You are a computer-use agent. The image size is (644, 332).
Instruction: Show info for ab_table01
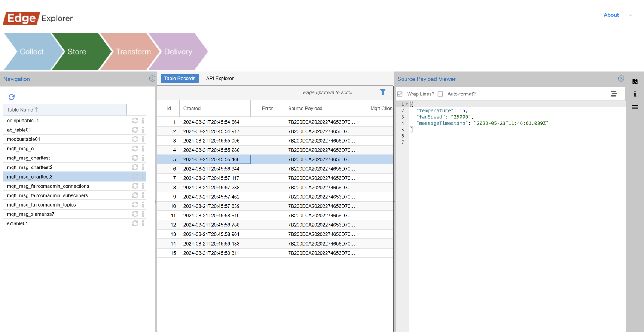[143, 130]
